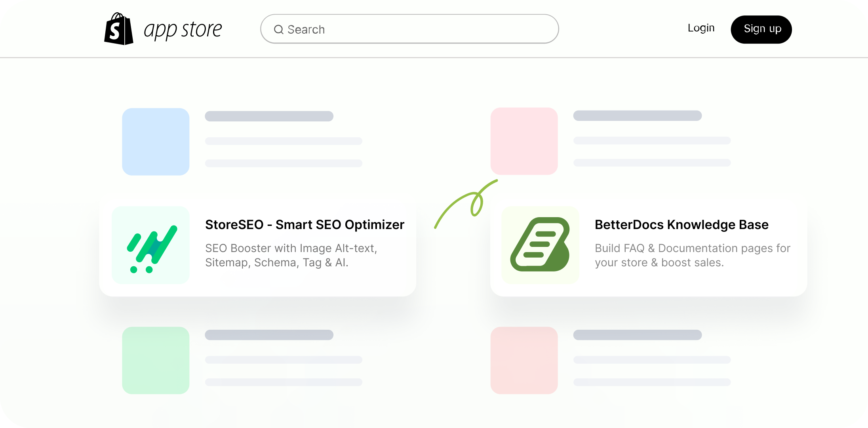
Task: Select the light green placeholder app tile
Action: click(156, 360)
